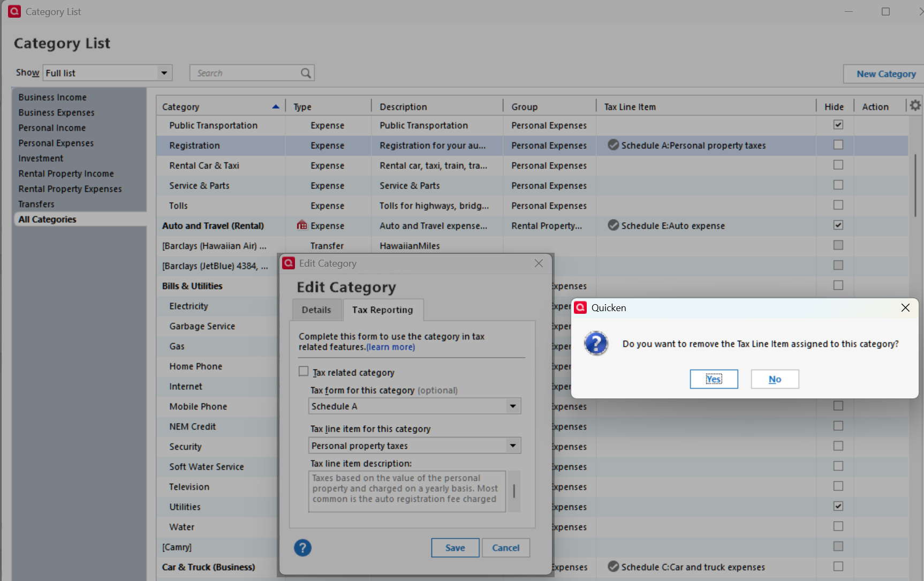The width and height of the screenshot is (924, 581).
Task: Select the [Camry] transfer category row
Action: pos(177,547)
